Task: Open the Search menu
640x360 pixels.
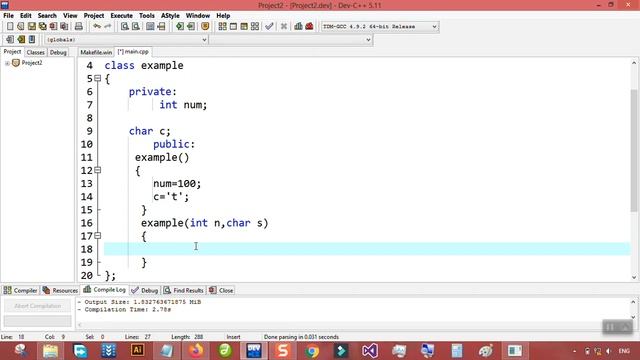Action: [x=47, y=16]
